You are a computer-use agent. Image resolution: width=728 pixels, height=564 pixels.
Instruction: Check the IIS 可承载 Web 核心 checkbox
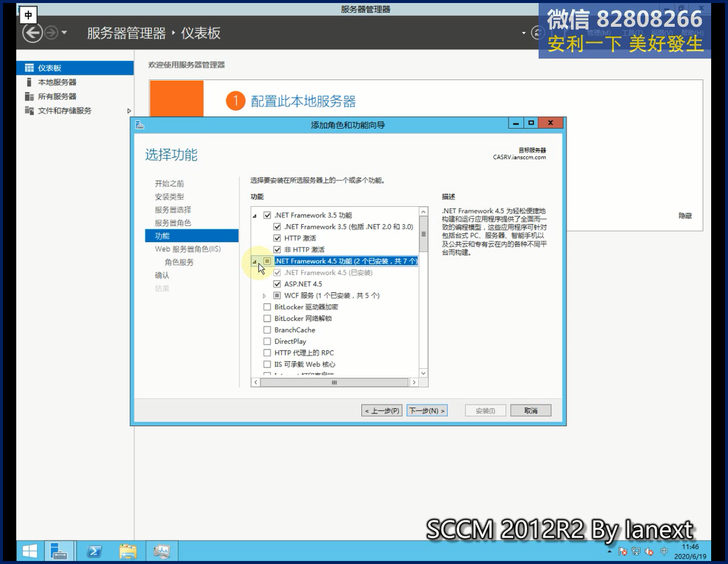click(267, 364)
